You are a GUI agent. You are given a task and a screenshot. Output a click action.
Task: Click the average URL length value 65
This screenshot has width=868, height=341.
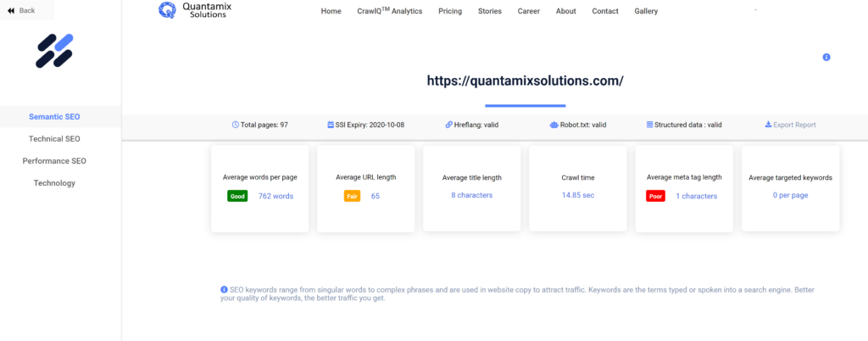point(376,196)
